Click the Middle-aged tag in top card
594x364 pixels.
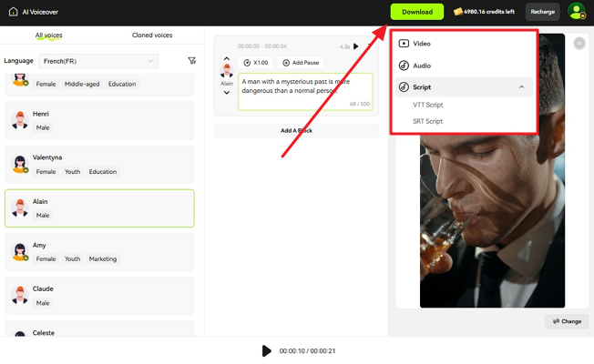82,84
